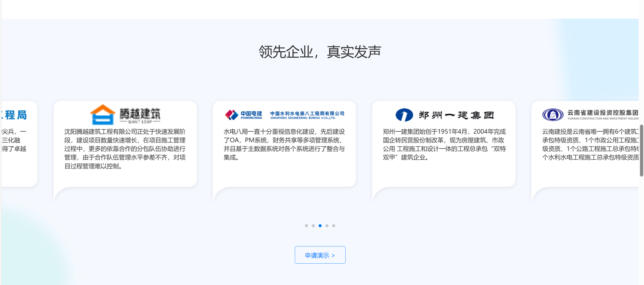The width and height of the screenshot is (644, 285).
Task: Click the 中国电建 POWERCHINA logo
Action: pyautogui.click(x=243, y=115)
